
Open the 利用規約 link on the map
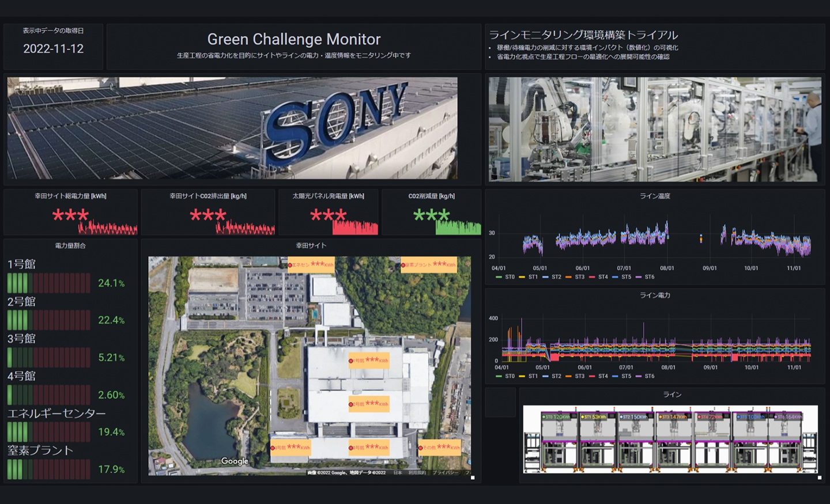[x=417, y=472]
